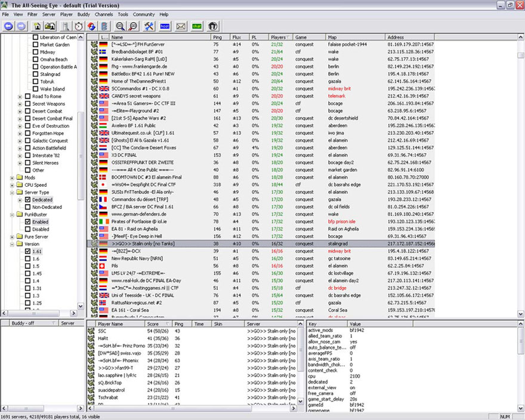Expand the Desert Combat tree node
The height and width of the screenshot is (420, 525).
(20, 111)
